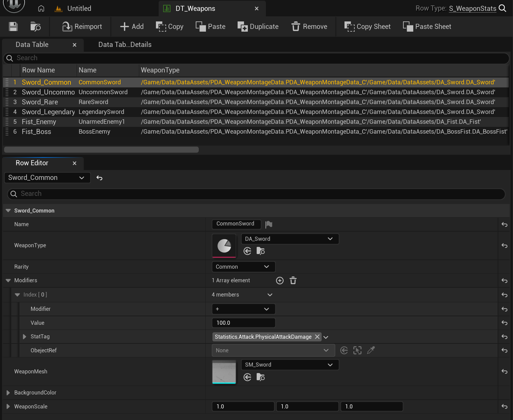Reset selected row with arrow beside Sword_Common dropdown
513x420 pixels.
point(99,178)
